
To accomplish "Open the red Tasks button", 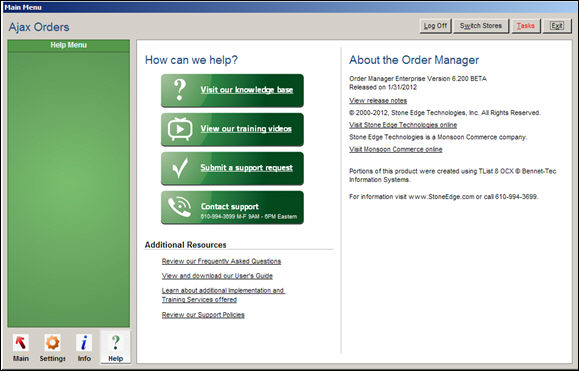I will [525, 26].
